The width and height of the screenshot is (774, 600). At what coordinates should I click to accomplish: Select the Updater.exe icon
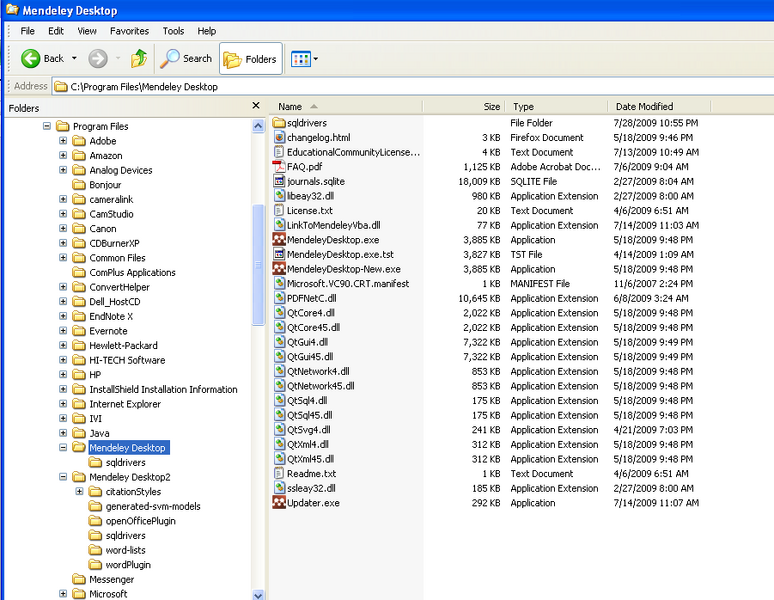pyautogui.click(x=279, y=503)
